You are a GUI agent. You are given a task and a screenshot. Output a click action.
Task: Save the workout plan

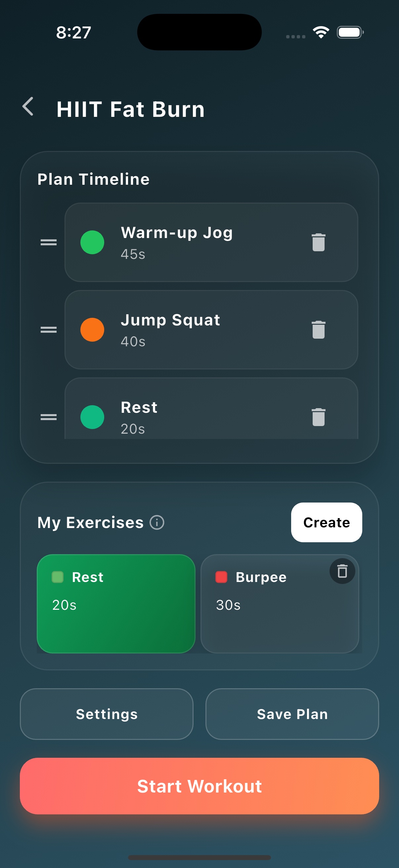(x=292, y=714)
